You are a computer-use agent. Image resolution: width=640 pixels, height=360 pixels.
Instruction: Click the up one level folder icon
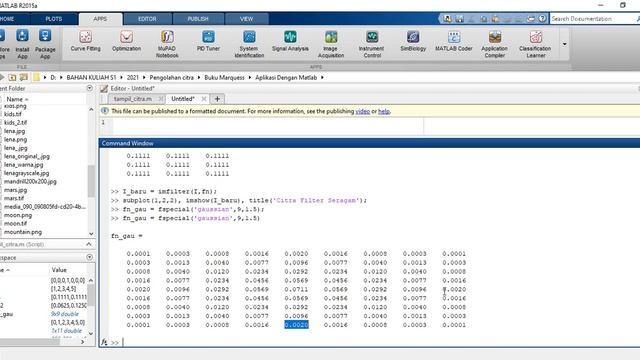coord(12,77)
